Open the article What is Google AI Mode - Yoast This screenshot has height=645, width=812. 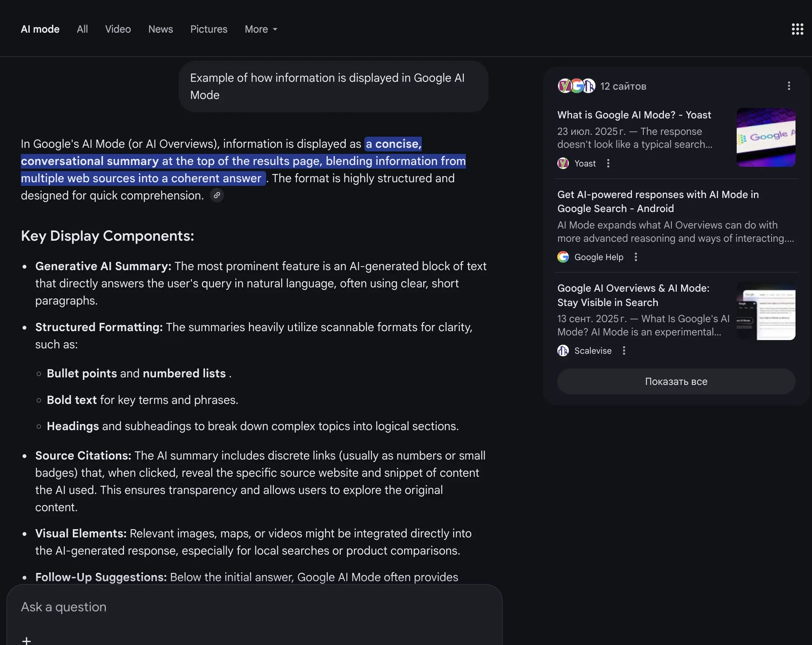tap(634, 115)
